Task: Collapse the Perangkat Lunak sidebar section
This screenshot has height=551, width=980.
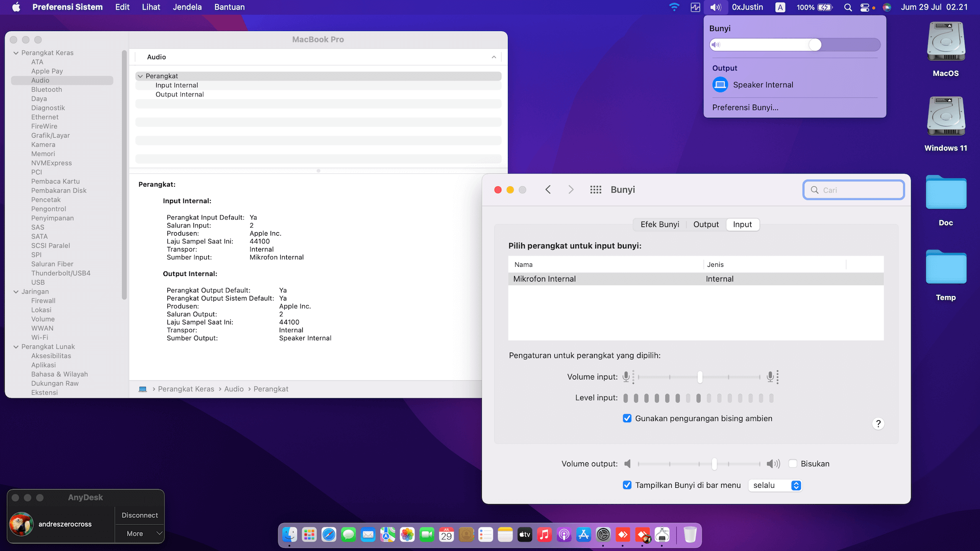Action: 16,347
